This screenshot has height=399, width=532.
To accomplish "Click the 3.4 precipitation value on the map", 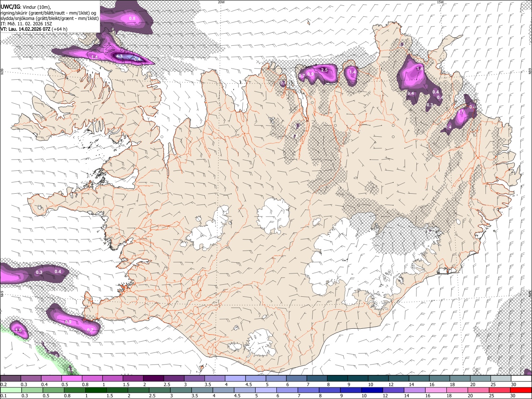I will (x=136, y=59).
